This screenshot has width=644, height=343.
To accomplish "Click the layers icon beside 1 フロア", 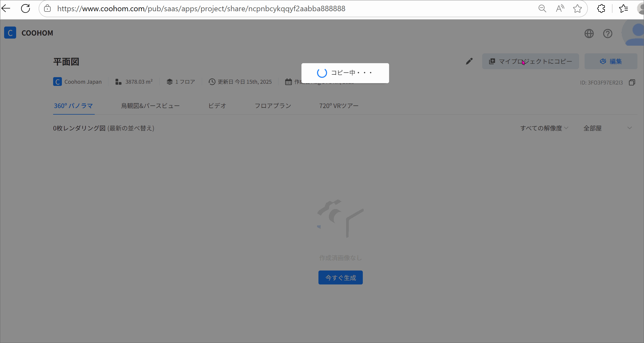I will coord(169,82).
